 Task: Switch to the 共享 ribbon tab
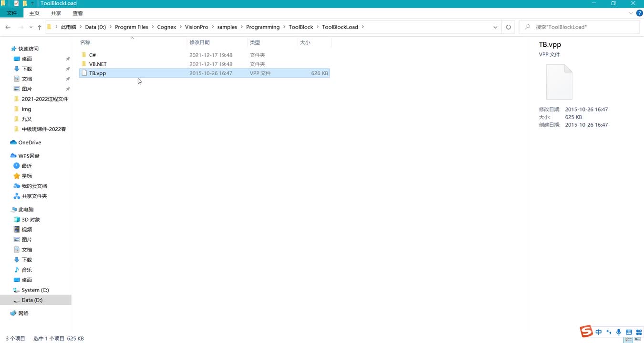point(56,13)
